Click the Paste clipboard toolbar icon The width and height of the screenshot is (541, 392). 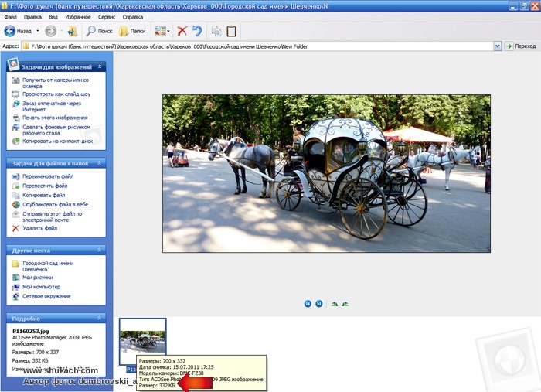tap(232, 31)
